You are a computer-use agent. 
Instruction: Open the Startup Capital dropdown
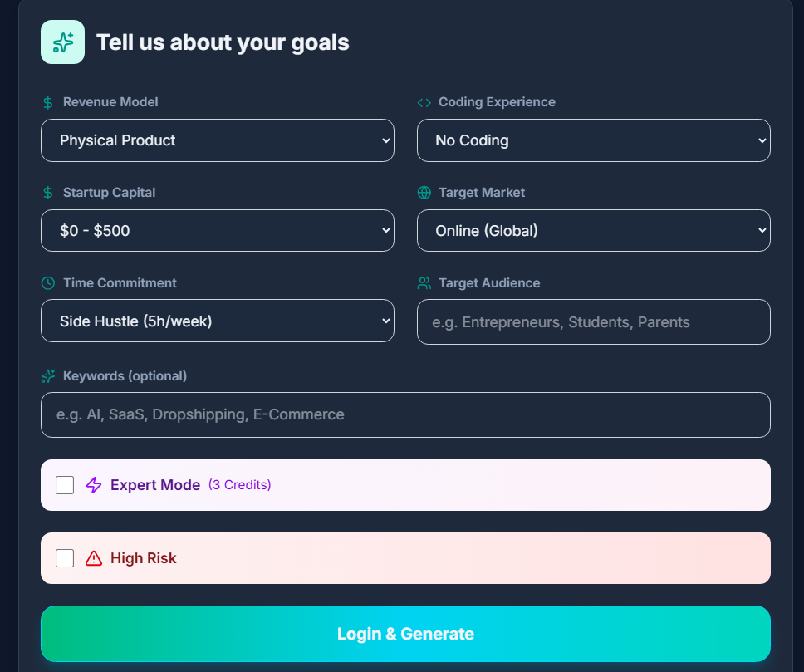pyautogui.click(x=218, y=230)
